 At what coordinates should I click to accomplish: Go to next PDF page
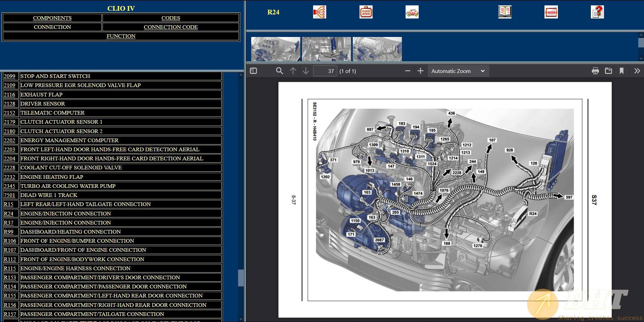306,71
